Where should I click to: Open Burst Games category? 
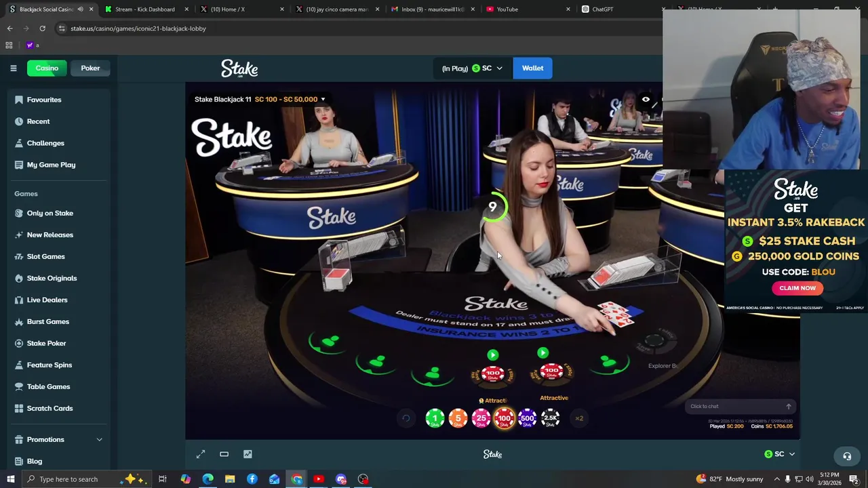click(x=47, y=321)
